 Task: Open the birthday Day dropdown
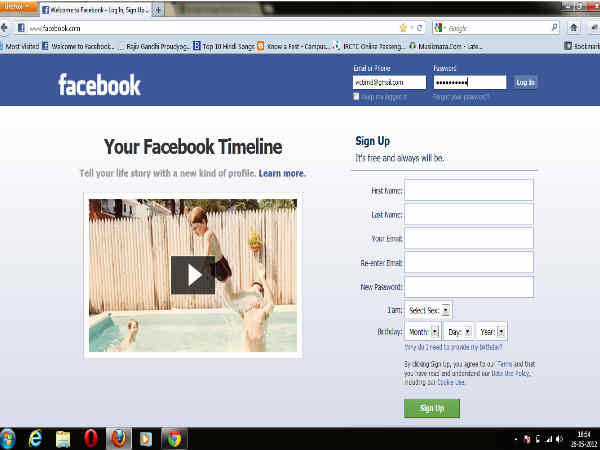pos(459,331)
